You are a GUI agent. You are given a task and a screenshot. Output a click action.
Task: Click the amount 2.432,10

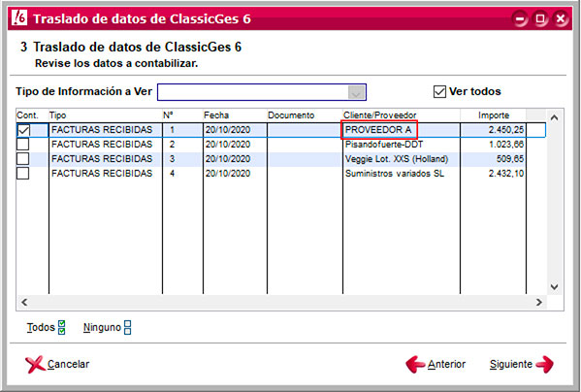[505, 173]
